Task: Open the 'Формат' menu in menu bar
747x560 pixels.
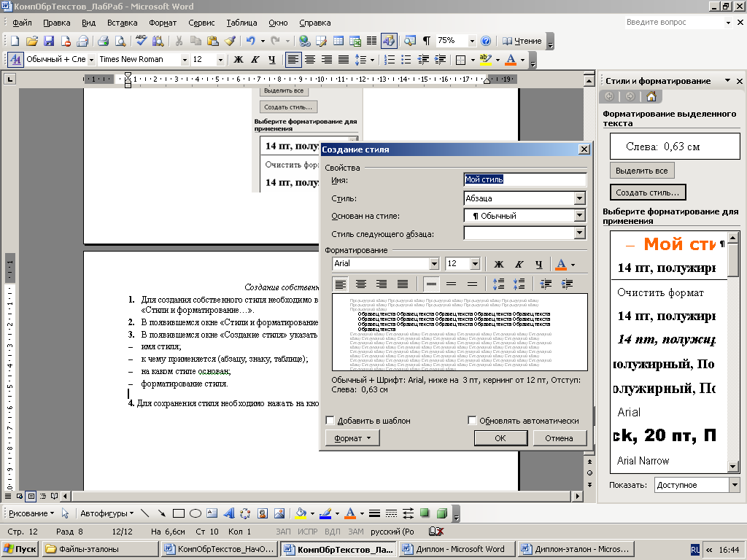Action: 163,23
